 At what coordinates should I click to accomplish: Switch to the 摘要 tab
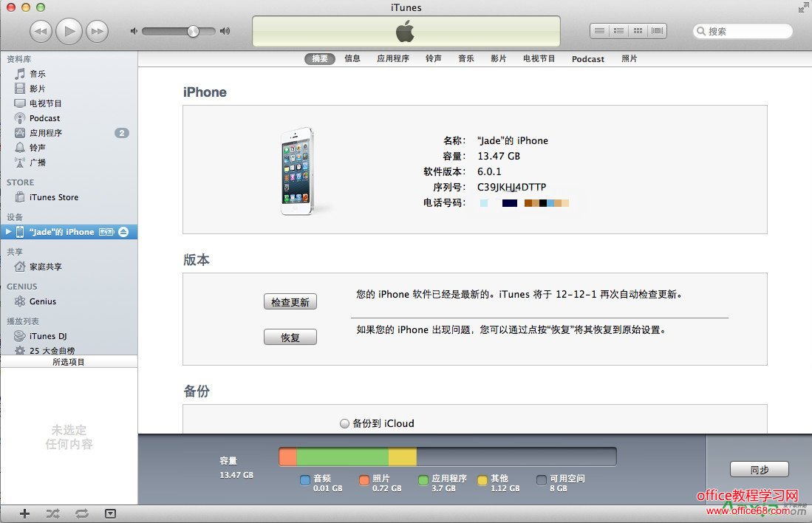[320, 58]
